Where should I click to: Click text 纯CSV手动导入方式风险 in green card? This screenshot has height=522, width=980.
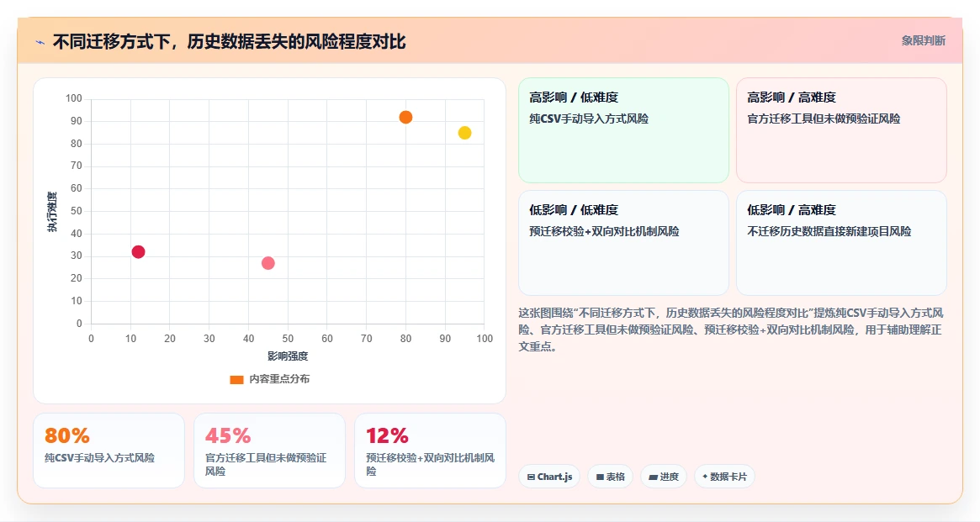point(589,119)
